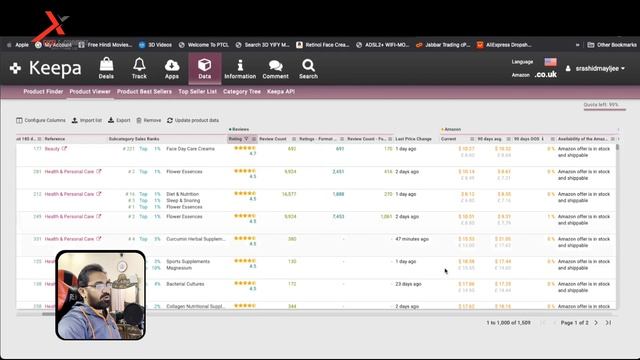The image size is (640, 360).
Task: Click the presenter webcam thumbnail
Action: [101, 296]
